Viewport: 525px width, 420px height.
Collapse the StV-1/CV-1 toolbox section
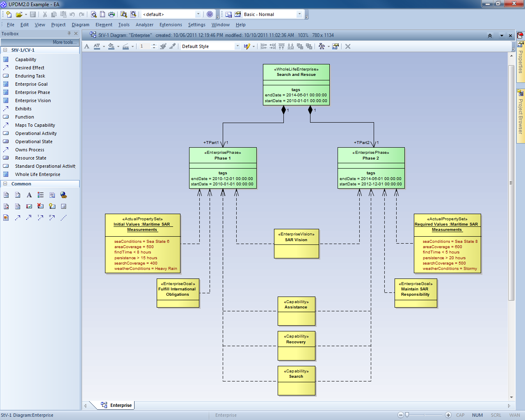(5, 50)
